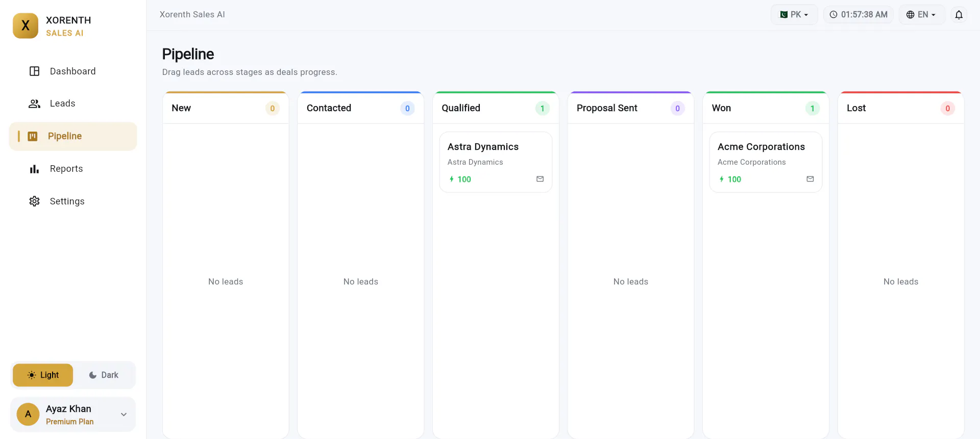Click the 01:57:38 AM time display

click(859, 15)
